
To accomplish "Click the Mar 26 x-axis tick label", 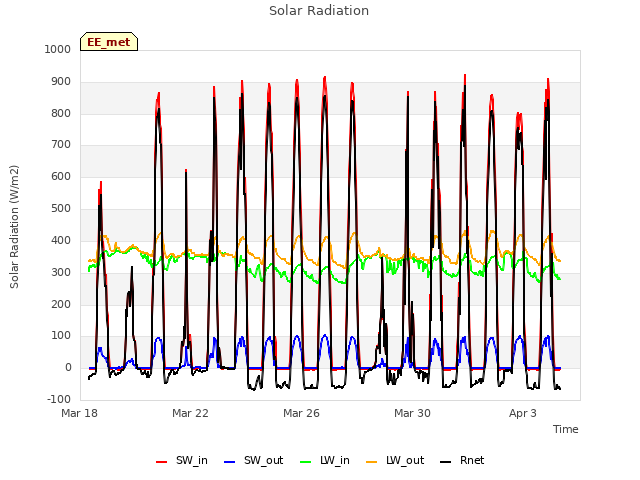I will click(301, 413).
